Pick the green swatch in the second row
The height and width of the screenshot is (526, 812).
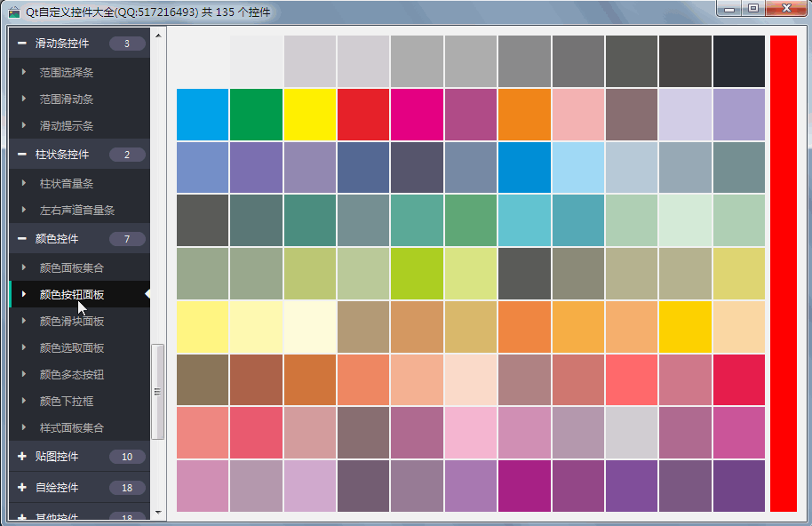[x=256, y=115]
